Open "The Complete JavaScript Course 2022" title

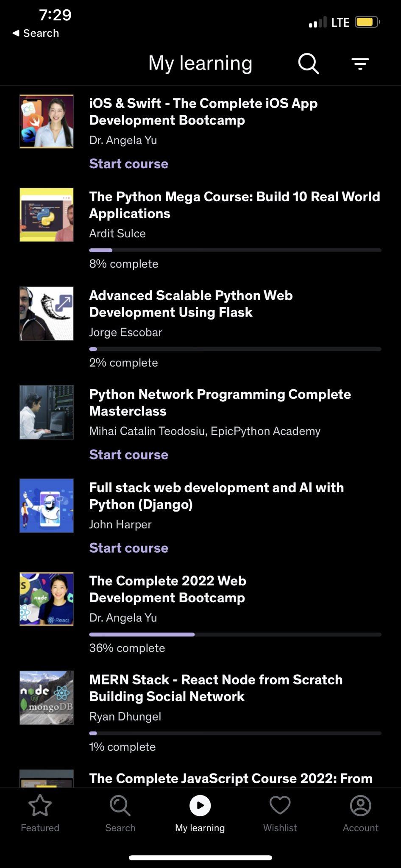click(231, 778)
